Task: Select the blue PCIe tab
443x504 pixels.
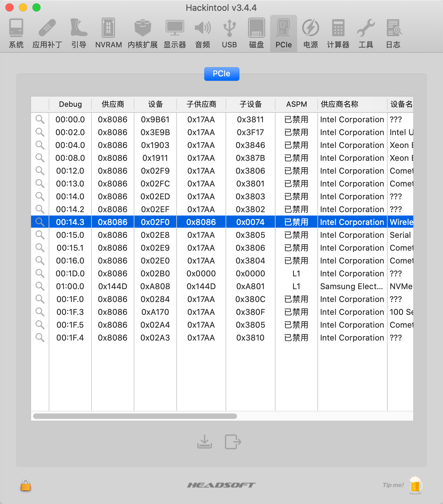Action: [221, 74]
